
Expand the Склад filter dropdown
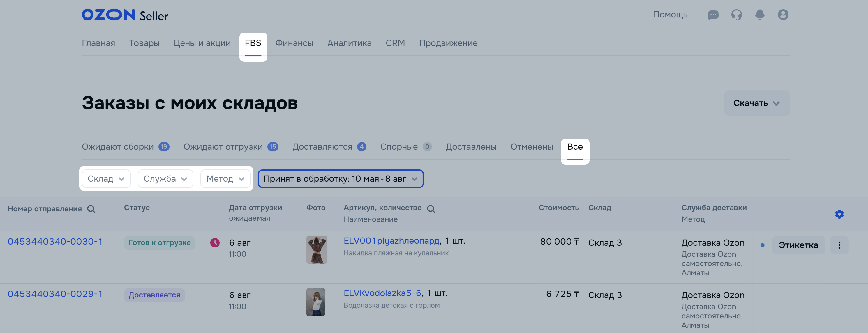pyautogui.click(x=106, y=178)
